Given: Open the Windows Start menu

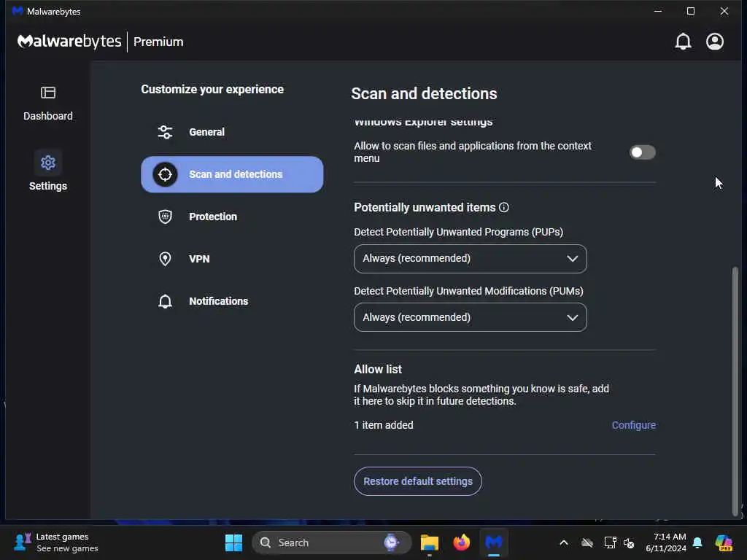Looking at the screenshot, I should click(x=233, y=542).
